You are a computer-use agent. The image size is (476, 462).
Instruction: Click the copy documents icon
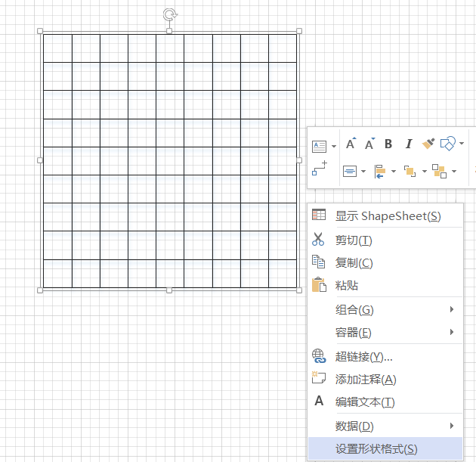(318, 262)
